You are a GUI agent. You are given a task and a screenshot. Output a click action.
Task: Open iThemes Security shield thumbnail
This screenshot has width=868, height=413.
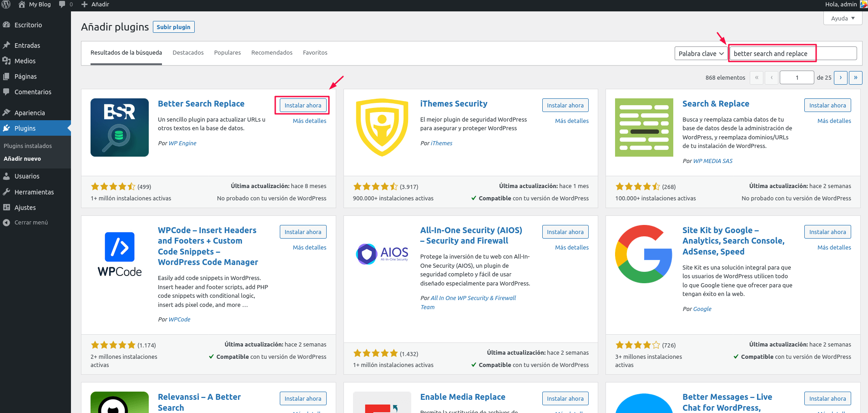click(x=382, y=127)
